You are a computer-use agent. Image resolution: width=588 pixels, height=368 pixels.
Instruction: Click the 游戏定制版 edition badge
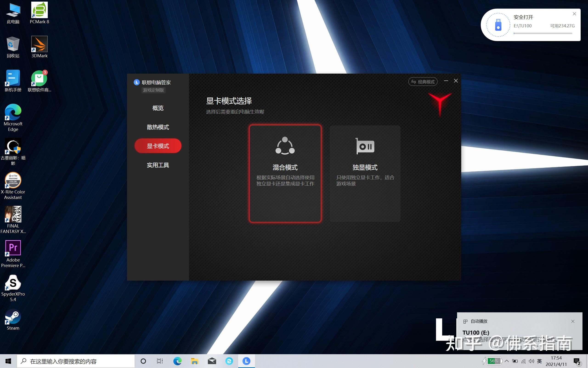[x=153, y=90]
